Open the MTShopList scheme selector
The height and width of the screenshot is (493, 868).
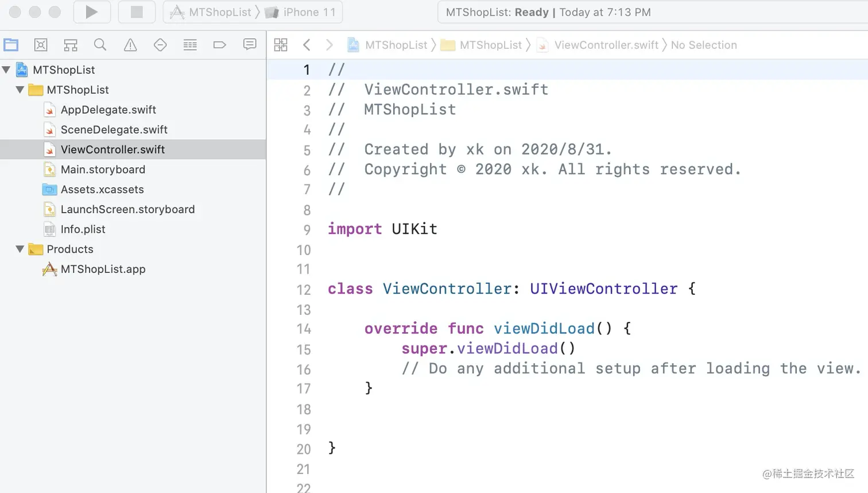[x=211, y=12]
